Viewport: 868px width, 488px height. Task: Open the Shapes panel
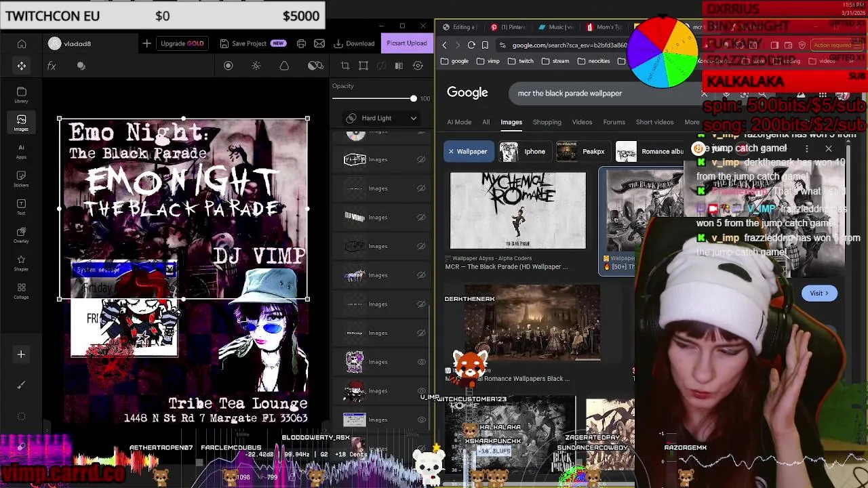coord(22,263)
